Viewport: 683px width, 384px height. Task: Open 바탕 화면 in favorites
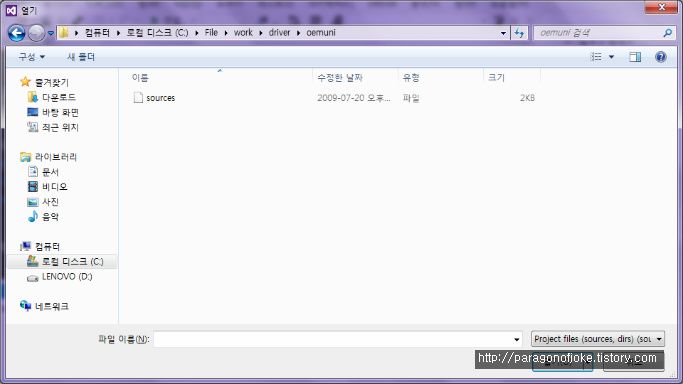click(60, 112)
